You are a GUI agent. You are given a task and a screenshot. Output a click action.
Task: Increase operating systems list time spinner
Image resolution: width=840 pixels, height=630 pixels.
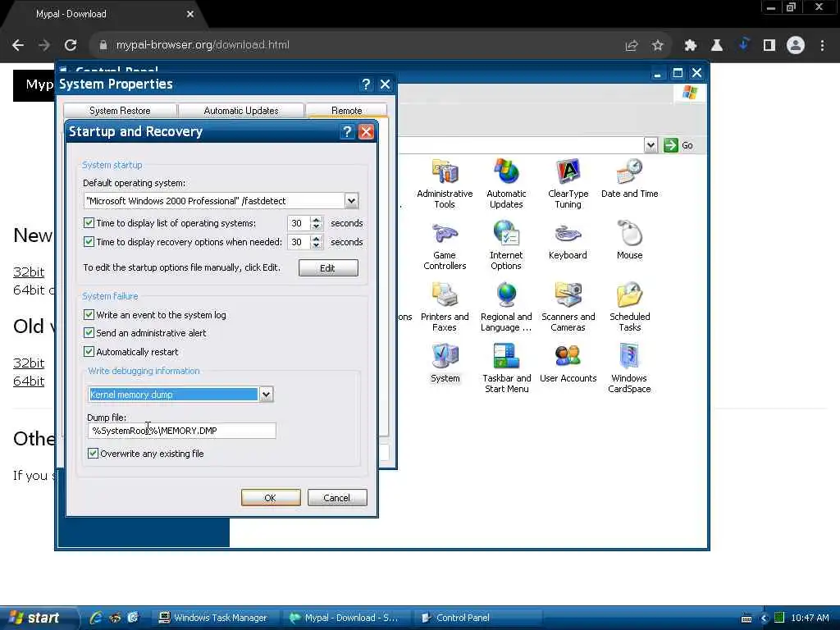(317, 220)
